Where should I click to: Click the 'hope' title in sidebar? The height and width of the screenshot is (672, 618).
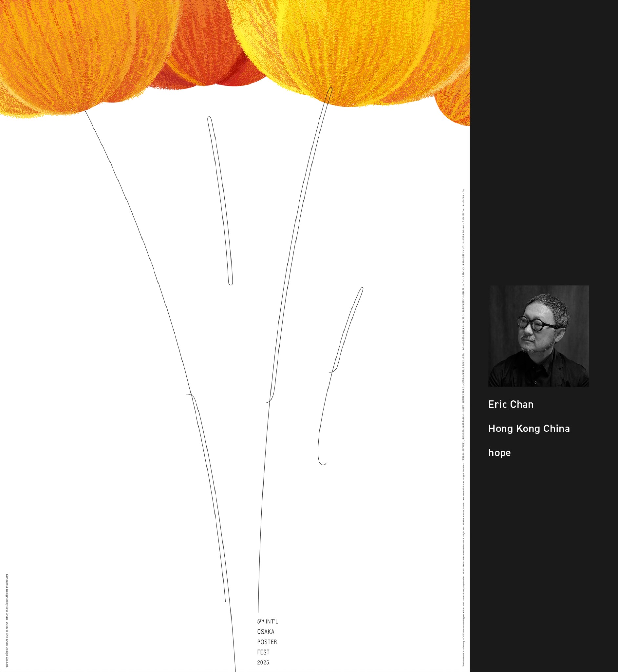(x=499, y=453)
